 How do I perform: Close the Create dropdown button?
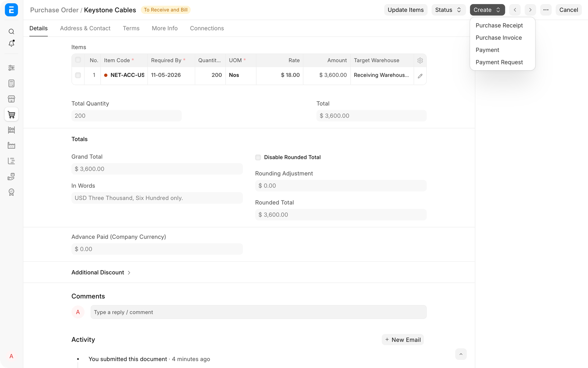[x=487, y=10]
